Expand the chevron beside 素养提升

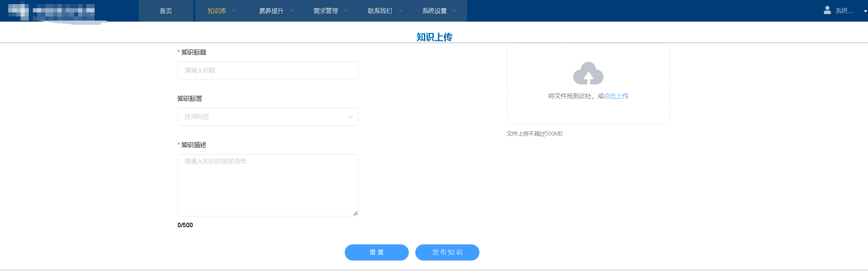pos(292,11)
